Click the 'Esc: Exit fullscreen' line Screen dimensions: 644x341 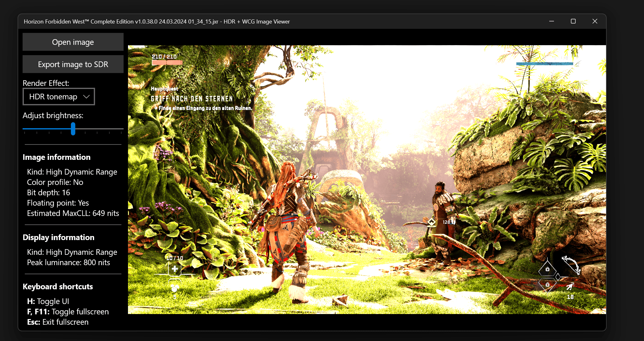pos(58,322)
